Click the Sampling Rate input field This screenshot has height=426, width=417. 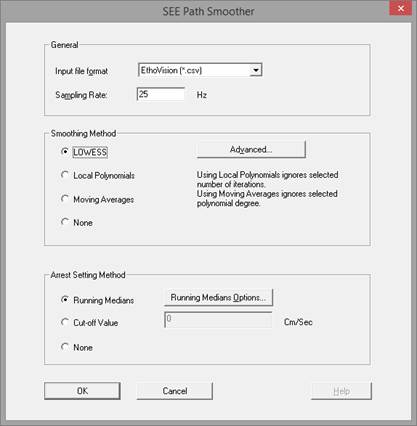coord(161,94)
